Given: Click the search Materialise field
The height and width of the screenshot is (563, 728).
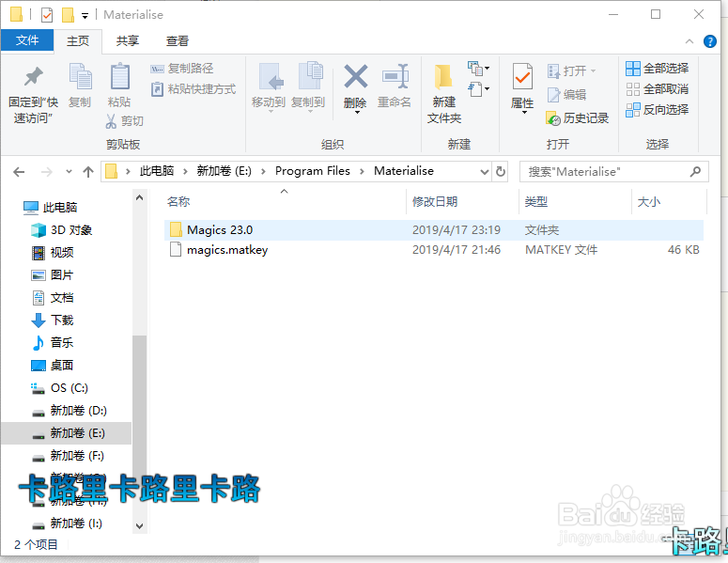Looking at the screenshot, I should click(x=613, y=171).
